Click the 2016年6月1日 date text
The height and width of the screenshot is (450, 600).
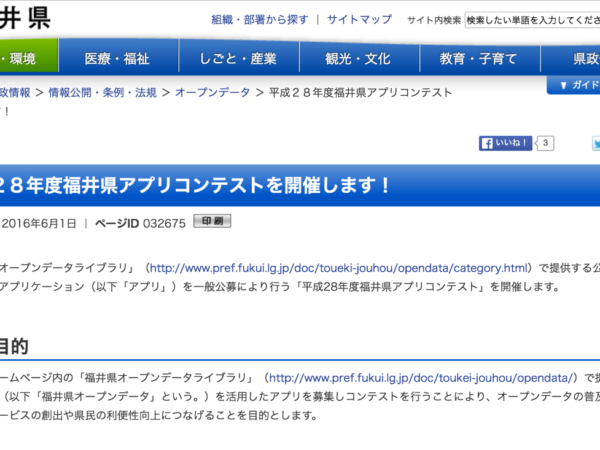39,223
